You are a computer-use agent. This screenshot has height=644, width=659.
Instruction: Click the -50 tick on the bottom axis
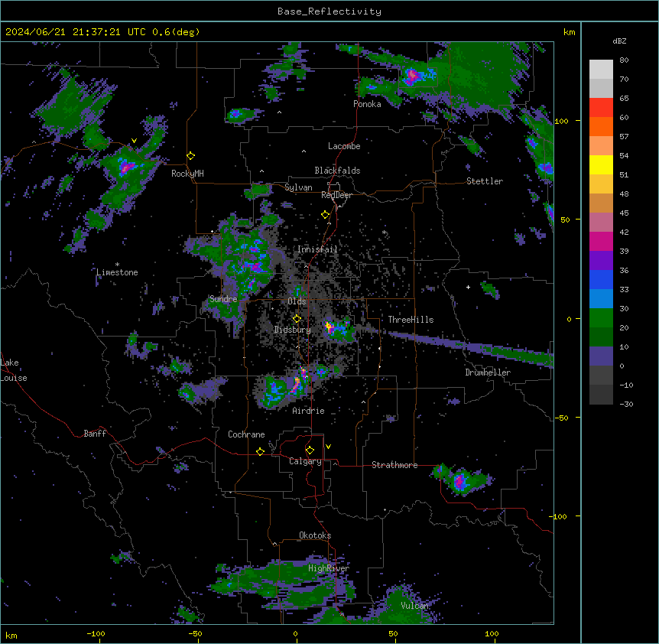195,633
